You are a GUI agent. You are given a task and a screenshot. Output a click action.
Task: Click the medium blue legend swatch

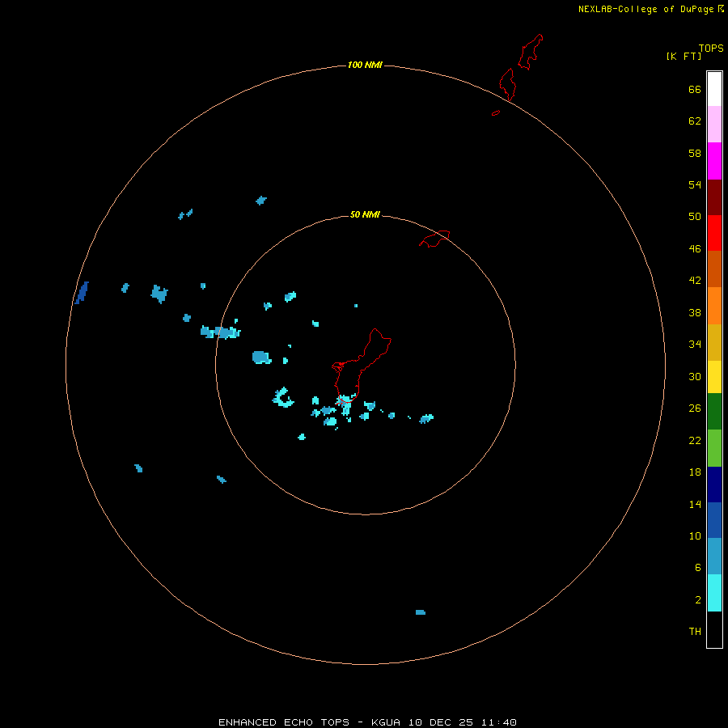point(714,520)
